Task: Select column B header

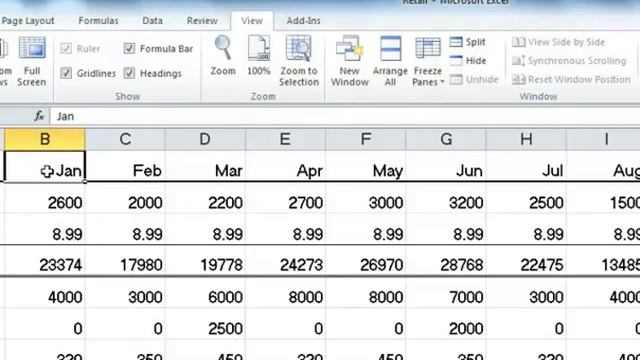Action: point(45,139)
